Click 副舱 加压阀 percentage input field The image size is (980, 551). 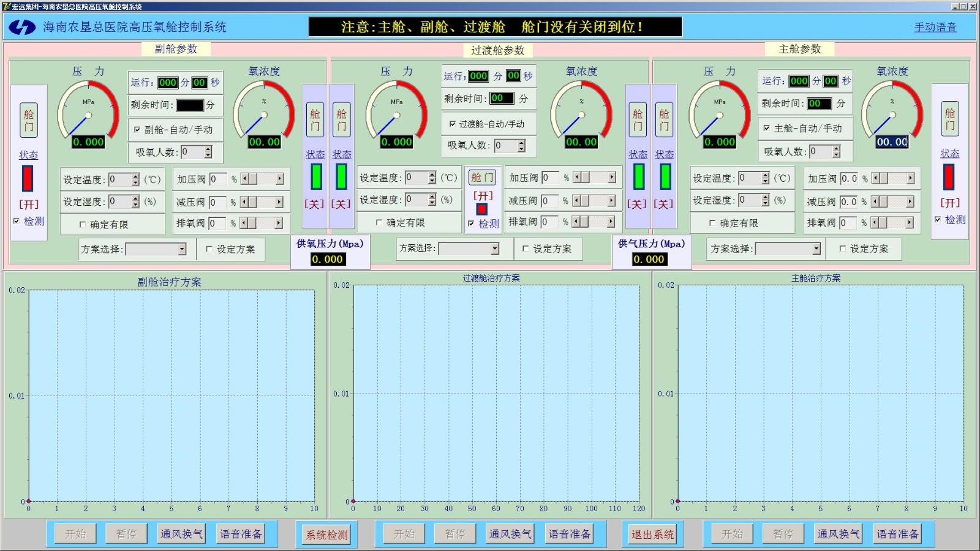(217, 179)
